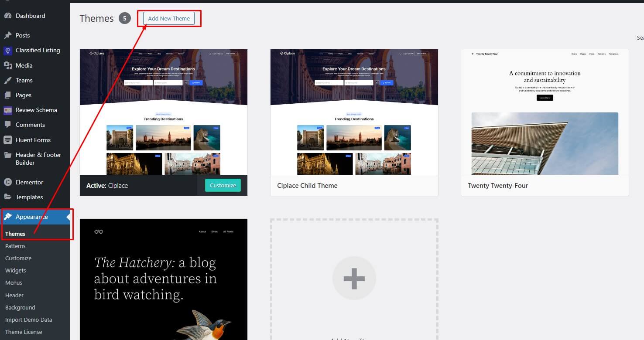Select the Twenty Twenty-Four theme screenshot
This screenshot has width=644, height=340.
coord(545,112)
